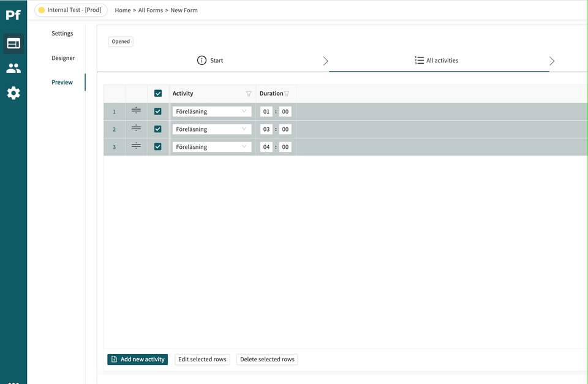Open the users icon in sidebar
This screenshot has height=384, width=588.
[x=13, y=68]
